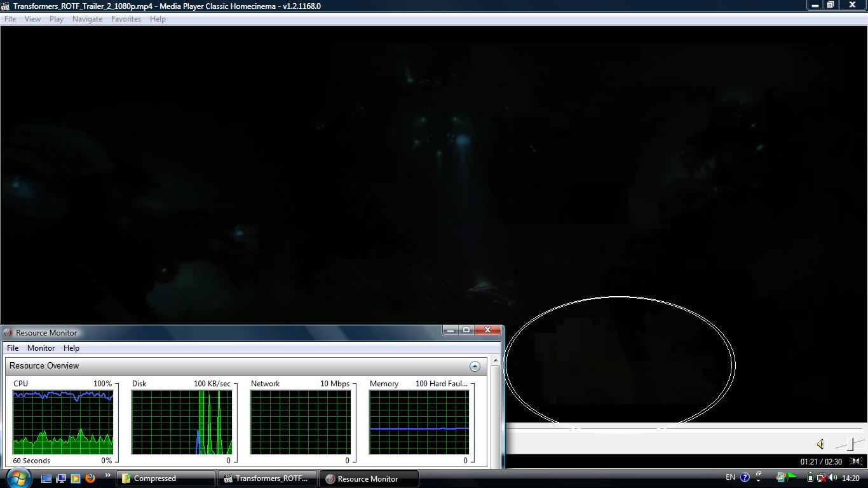This screenshot has height=488, width=868.
Task: Open the File menu in Media Player Classic
Action: pos(10,19)
